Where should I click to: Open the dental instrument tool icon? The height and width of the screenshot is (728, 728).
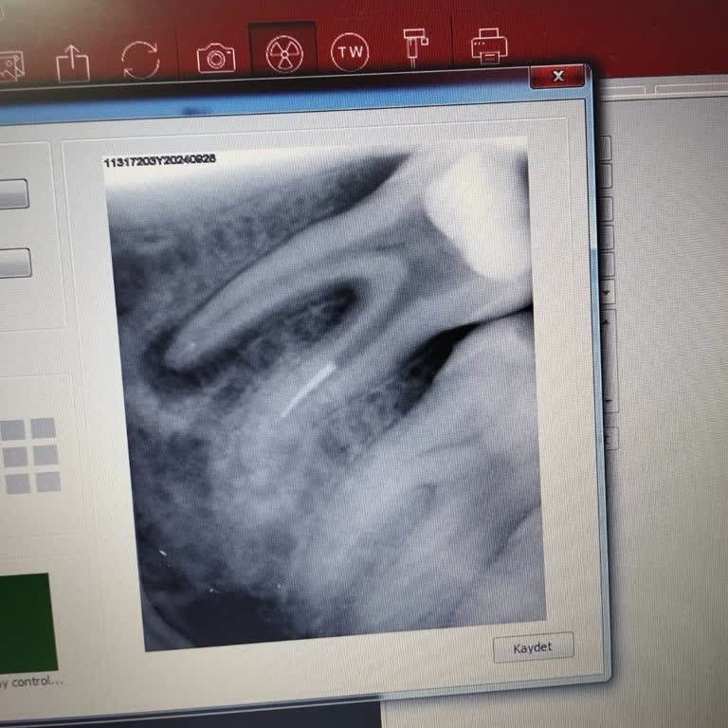(415, 46)
